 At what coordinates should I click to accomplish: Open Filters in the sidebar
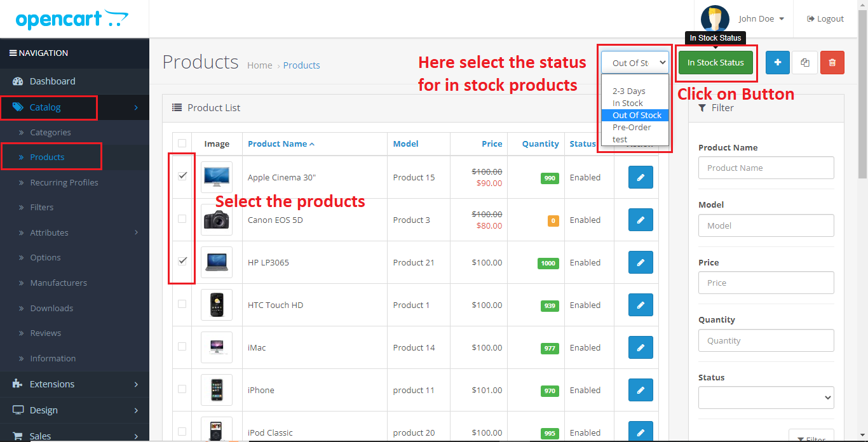[x=42, y=208]
